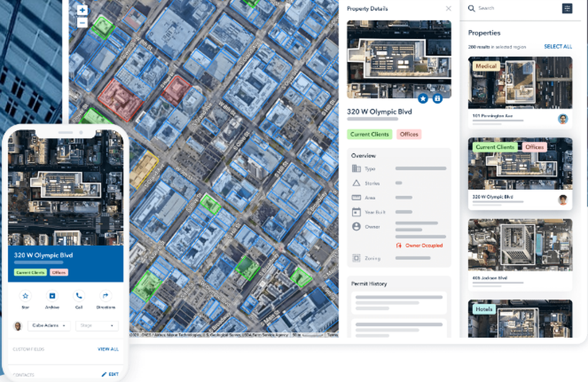Open 320 W Olympic Blvd card in list

[x=520, y=173]
